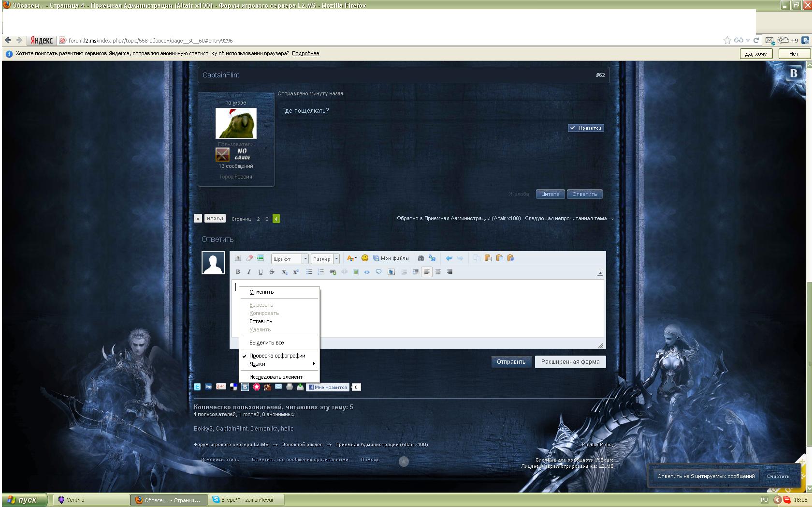Viewport: 812px width, 508px height.
Task: Open Мои файлы in the editor toolbar
Action: tap(391, 258)
